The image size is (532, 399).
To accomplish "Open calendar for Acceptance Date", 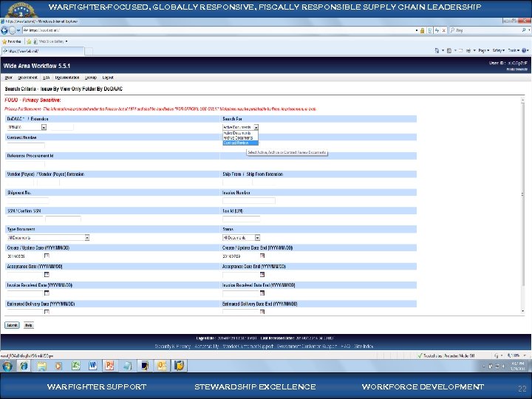I will (47, 274).
